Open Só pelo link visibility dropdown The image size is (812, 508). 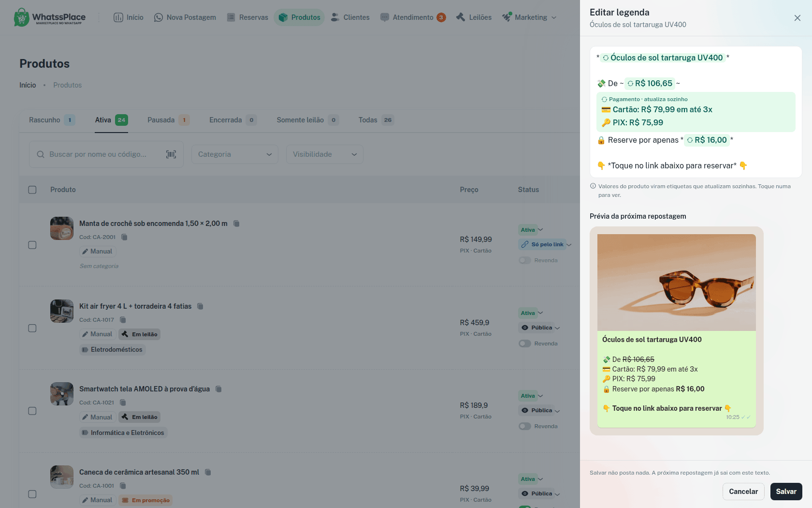click(x=546, y=244)
